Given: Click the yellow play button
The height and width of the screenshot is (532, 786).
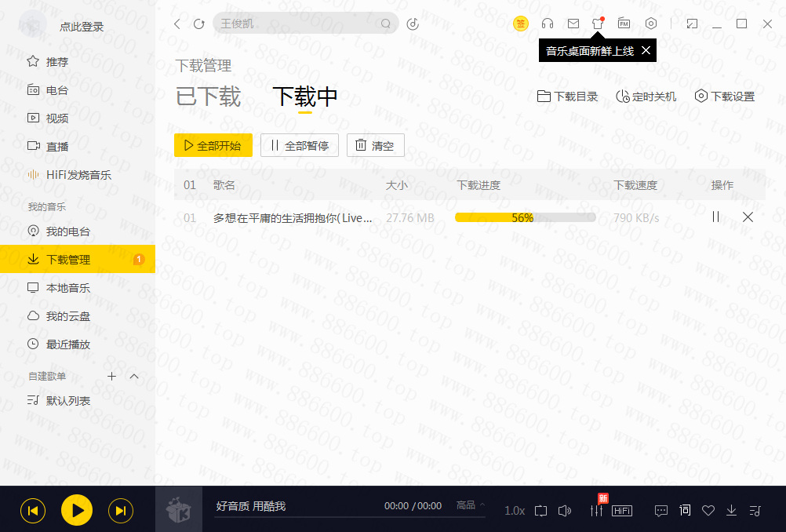Looking at the screenshot, I should 77,511.
